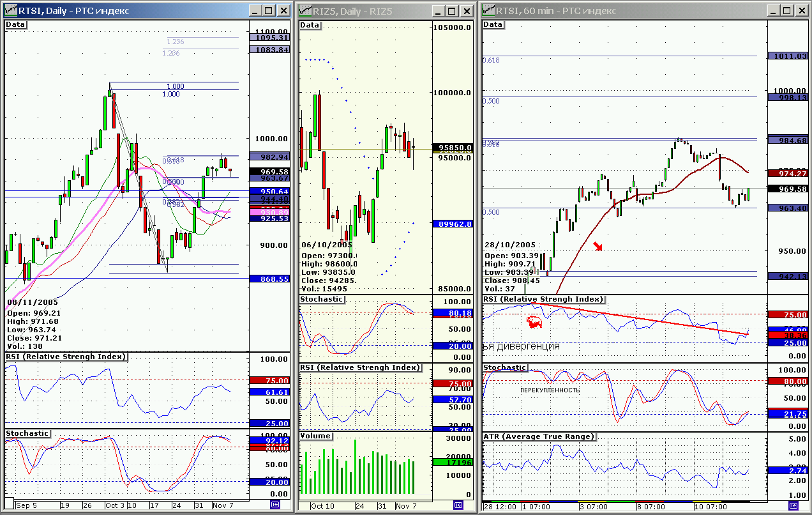Click the 89962.8 price label in RIZ5 window
The height and width of the screenshot is (515, 812).
click(x=453, y=224)
